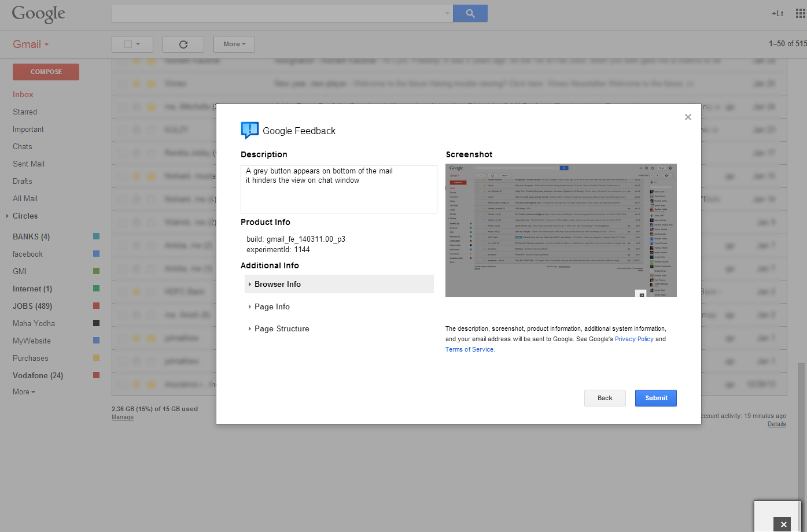Click the Google logo

coord(38,14)
